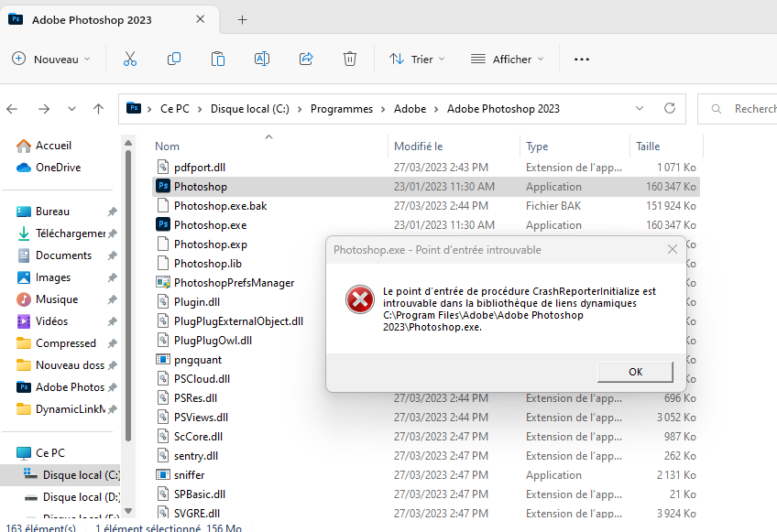This screenshot has width=777, height=532.
Task: Click Disque local (C:) breadcrumb
Action: [x=250, y=108]
